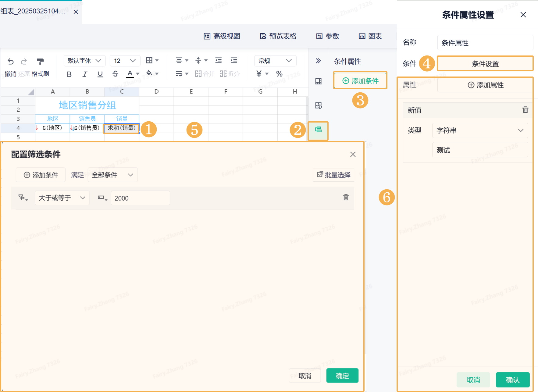Expand the font color dropdown arrow
The image size is (538, 392).
[x=138, y=74]
